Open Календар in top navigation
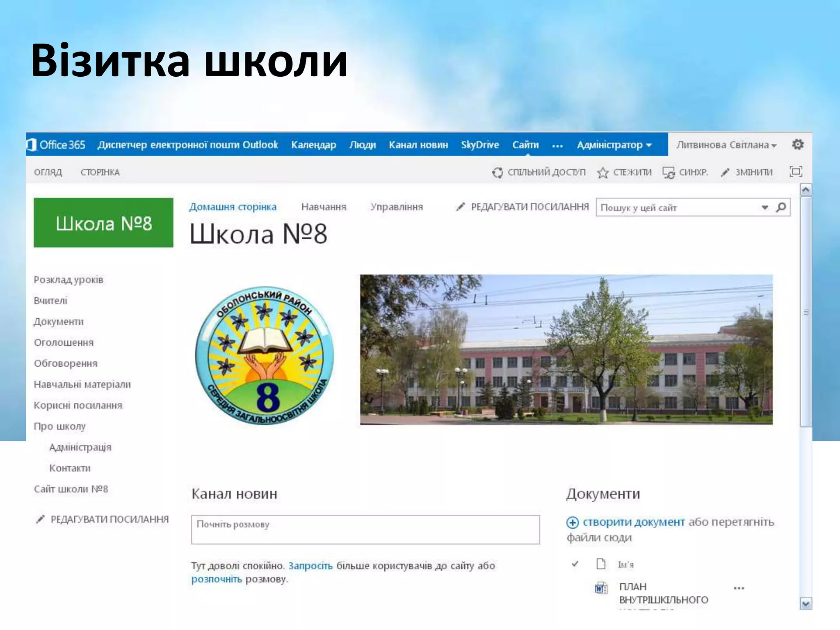 point(313,145)
